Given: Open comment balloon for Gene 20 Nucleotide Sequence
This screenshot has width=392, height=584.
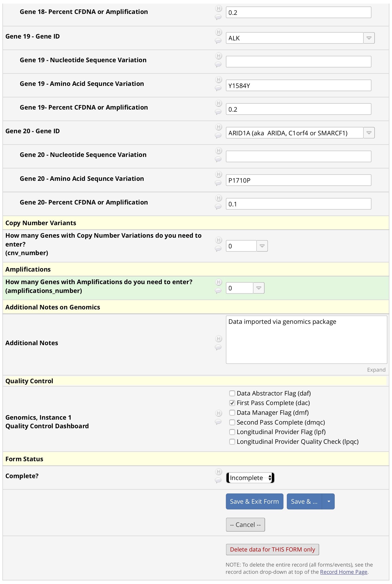Looking at the screenshot, I should pos(218,159).
